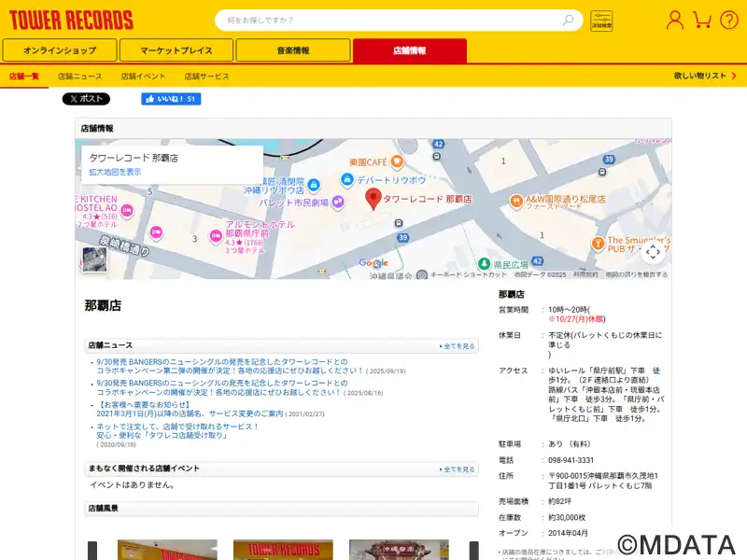Viewport: 747px width, 560px height.
Task: Click the A&W restaurant map marker
Action: [516, 200]
